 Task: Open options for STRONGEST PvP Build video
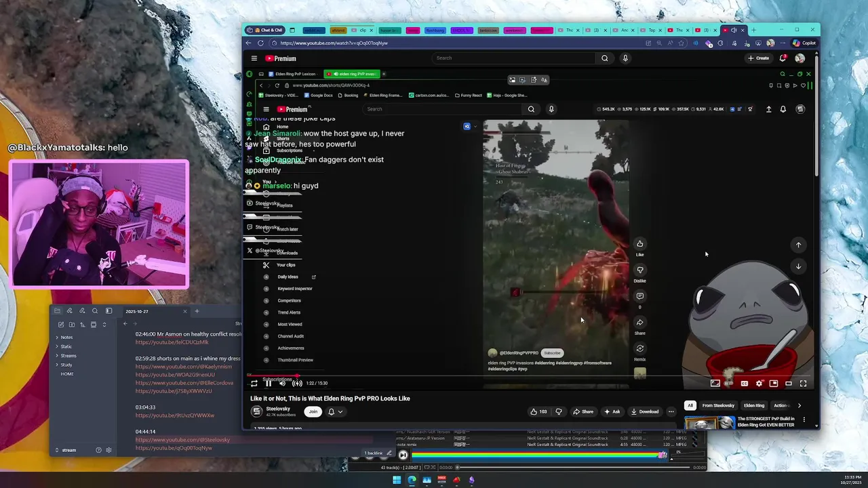tap(804, 420)
